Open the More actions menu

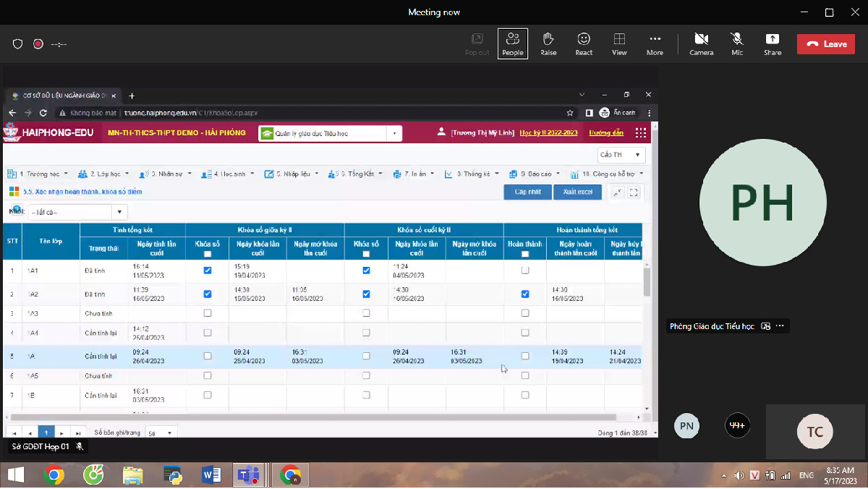click(x=654, y=44)
